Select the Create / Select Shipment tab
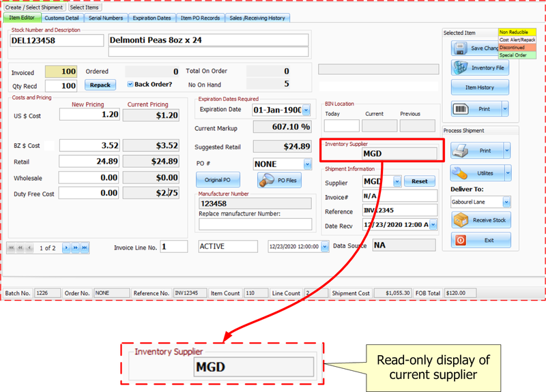Viewport: 546px width, 392px height. click(x=34, y=7)
